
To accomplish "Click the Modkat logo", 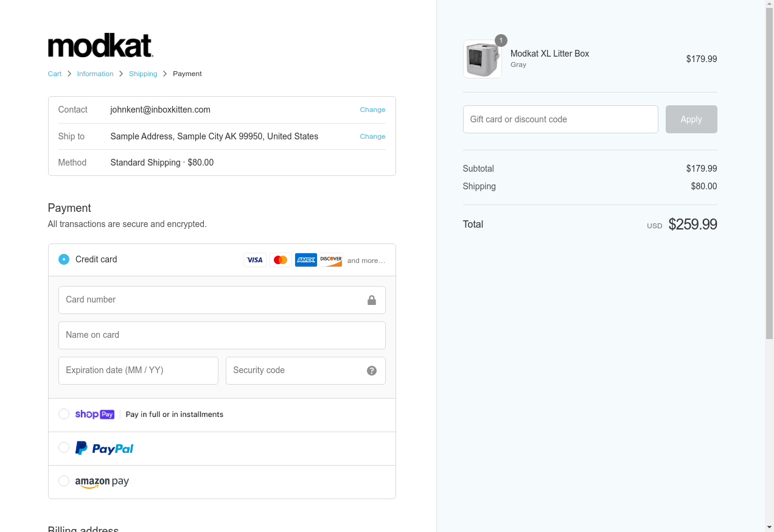I will coord(100,46).
